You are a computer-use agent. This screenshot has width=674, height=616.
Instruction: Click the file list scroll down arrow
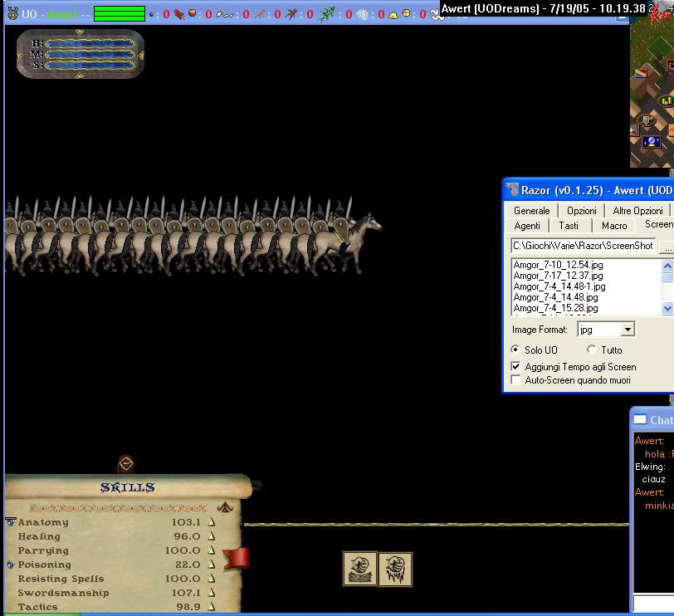[667, 308]
